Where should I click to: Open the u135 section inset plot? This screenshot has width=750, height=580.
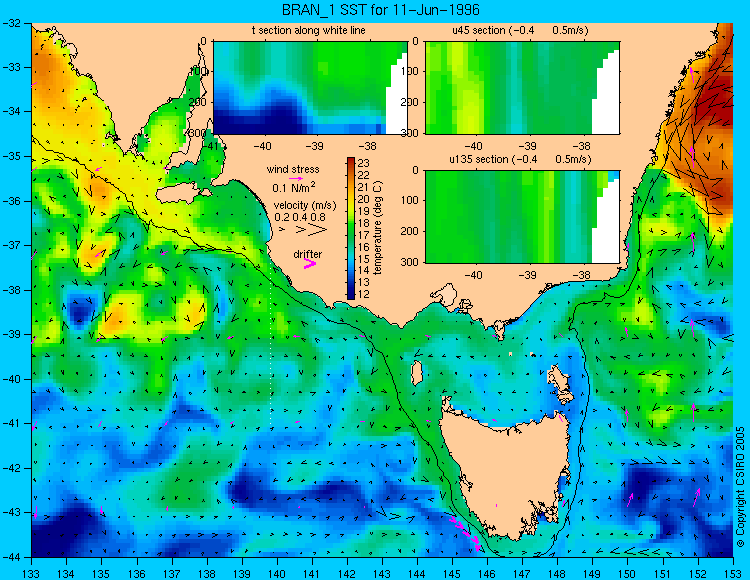522,217
